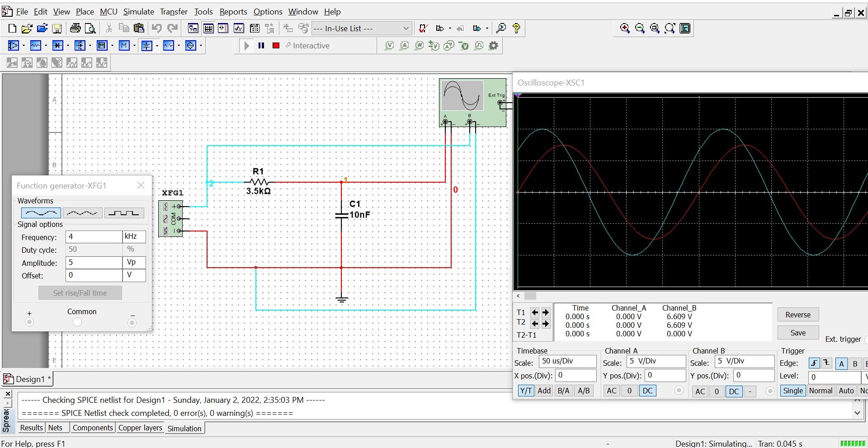The height and width of the screenshot is (448, 868).
Task: Toggle Channel A coupling to AC
Action: tap(611, 391)
